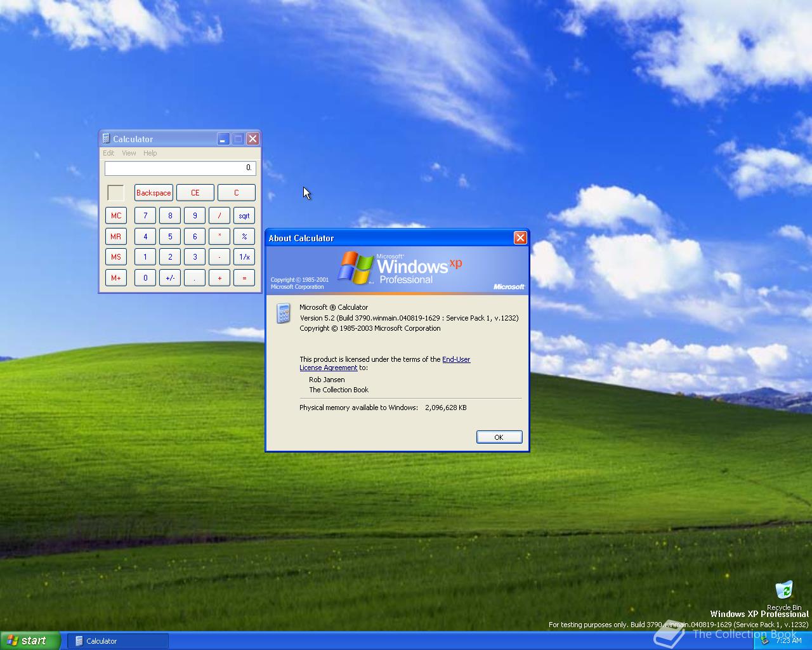Viewport: 812px width, 650px height.
Task: Click the equals (=) button
Action: click(x=244, y=278)
